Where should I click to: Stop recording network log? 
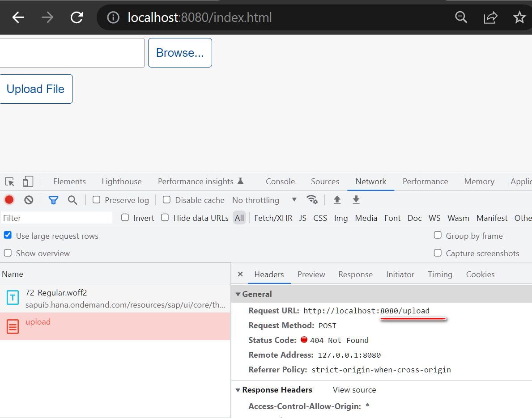click(x=9, y=200)
